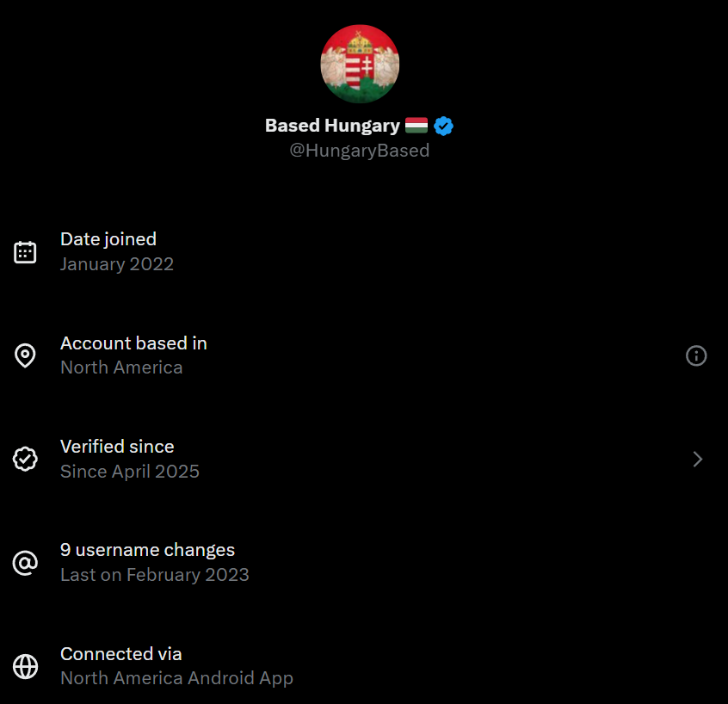728x704 pixels.
Task: Open the Date joined row
Action: tap(364, 252)
